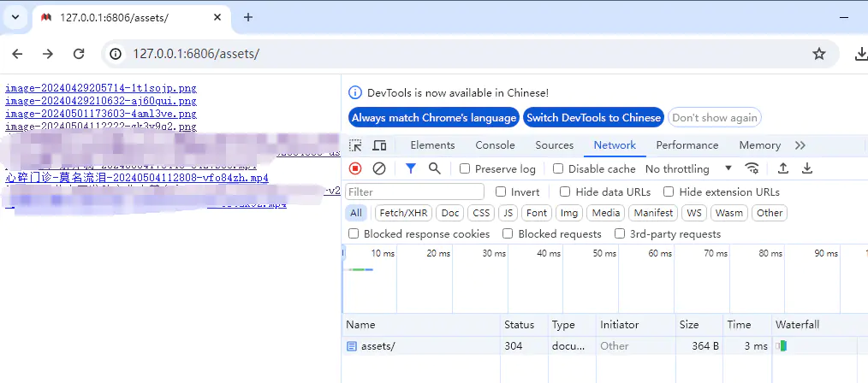
Task: Click Switch DevTools to Chinese button
Action: (593, 117)
